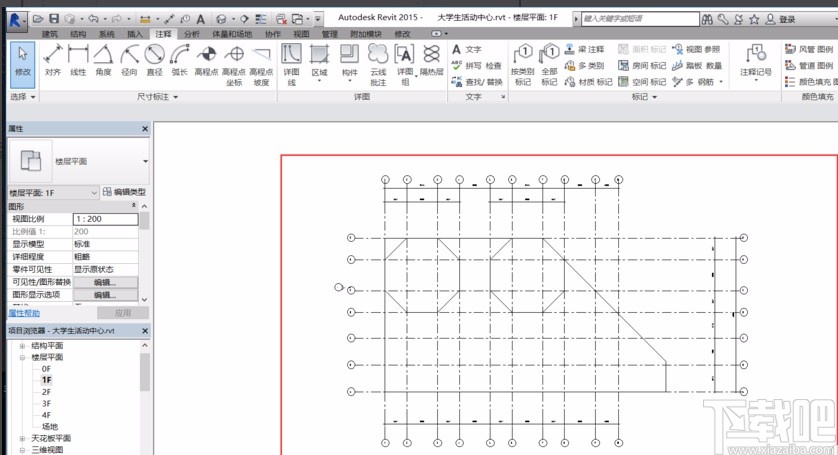Click the 文字 text tool in ribbon
The image size is (838, 455).
467,49
